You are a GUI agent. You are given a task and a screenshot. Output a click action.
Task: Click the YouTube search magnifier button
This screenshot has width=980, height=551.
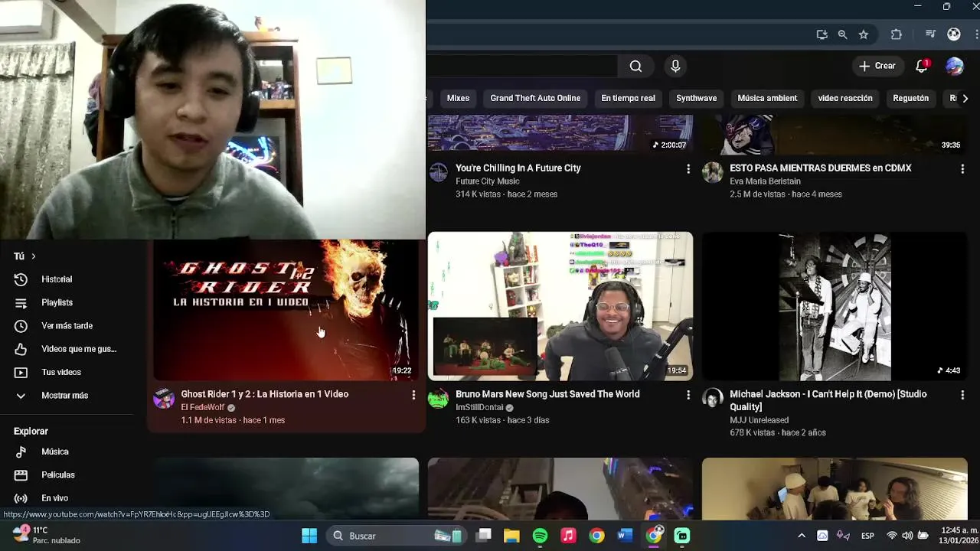click(x=635, y=67)
